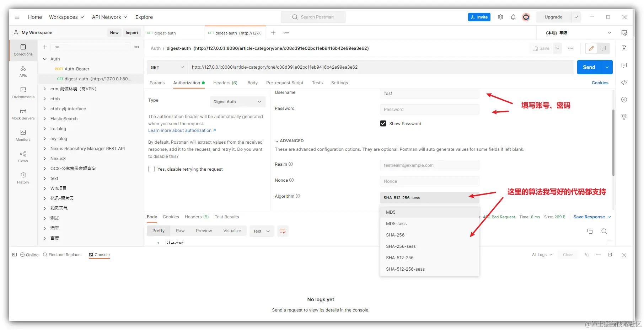This screenshot has width=644, height=330.
Task: Open the comments icon in right sidebar
Action: coord(624,65)
